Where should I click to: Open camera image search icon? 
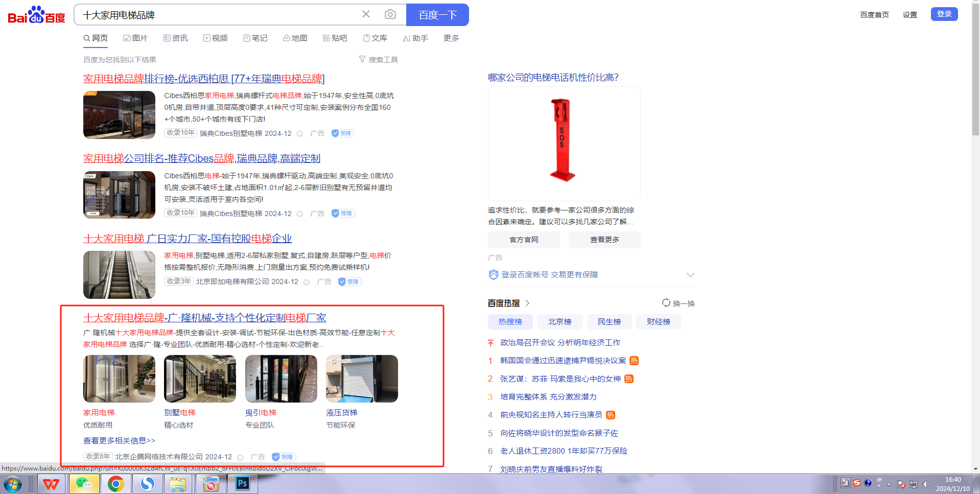[x=390, y=14]
